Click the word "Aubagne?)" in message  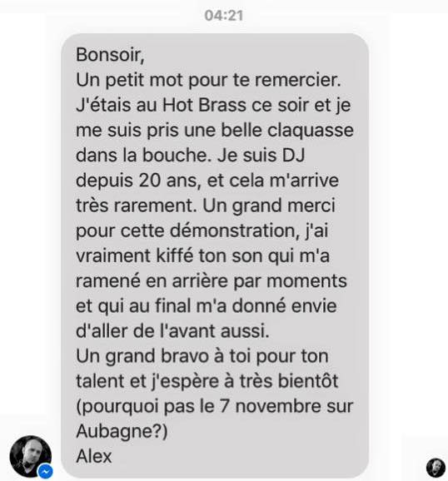122,431
